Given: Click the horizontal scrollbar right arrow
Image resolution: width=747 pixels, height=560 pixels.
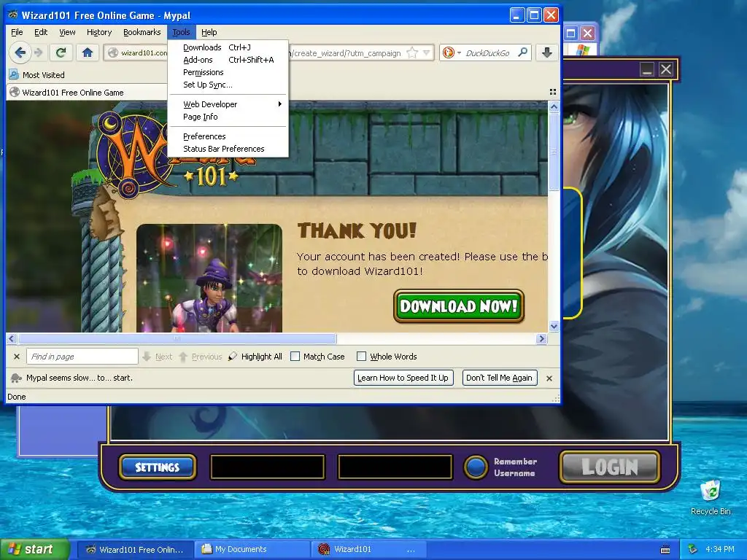Looking at the screenshot, I should [541, 338].
